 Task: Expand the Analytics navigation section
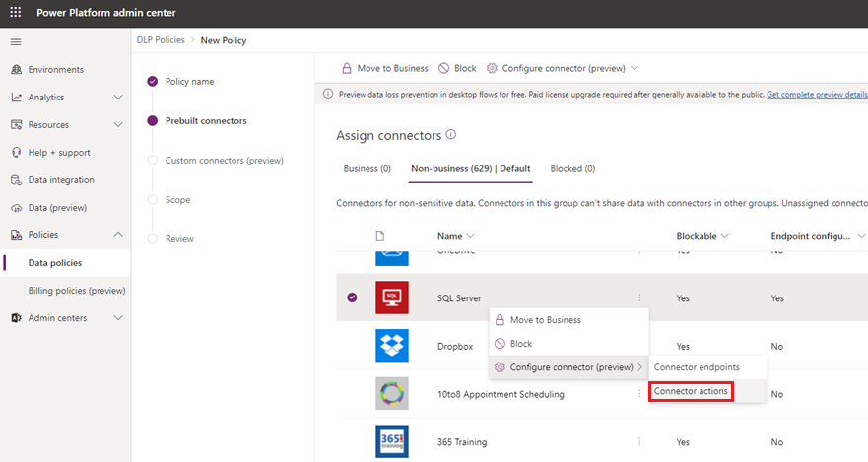click(118, 98)
